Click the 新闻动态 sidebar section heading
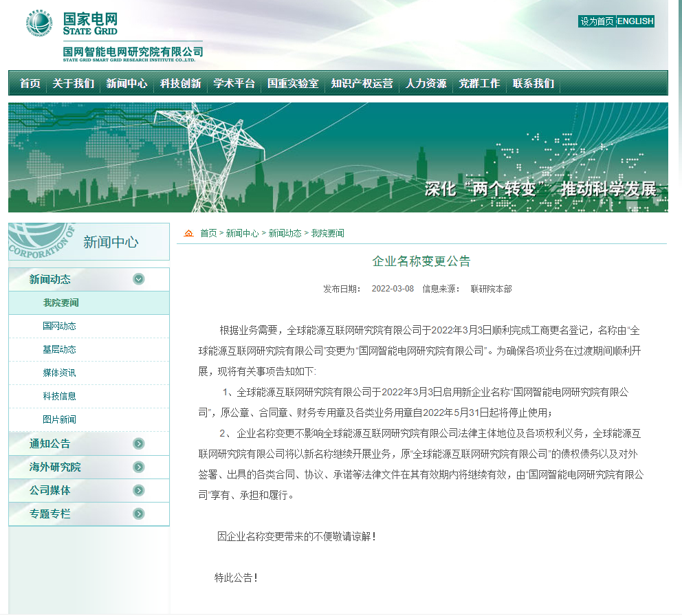 49,279
